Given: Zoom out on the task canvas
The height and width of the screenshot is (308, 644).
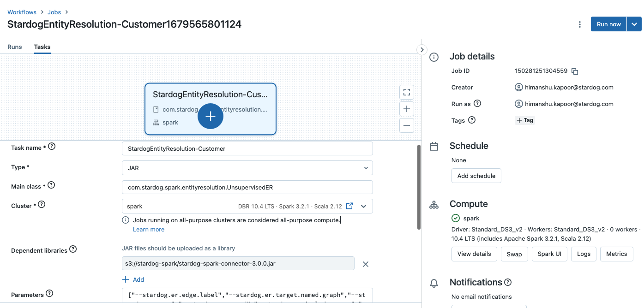Looking at the screenshot, I should 407,125.
